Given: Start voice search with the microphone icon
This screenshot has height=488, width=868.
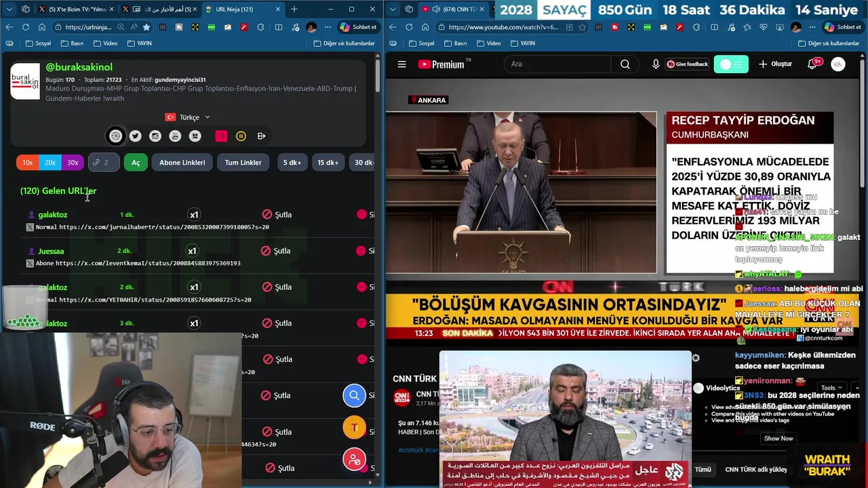Looking at the screenshot, I should coord(656,64).
